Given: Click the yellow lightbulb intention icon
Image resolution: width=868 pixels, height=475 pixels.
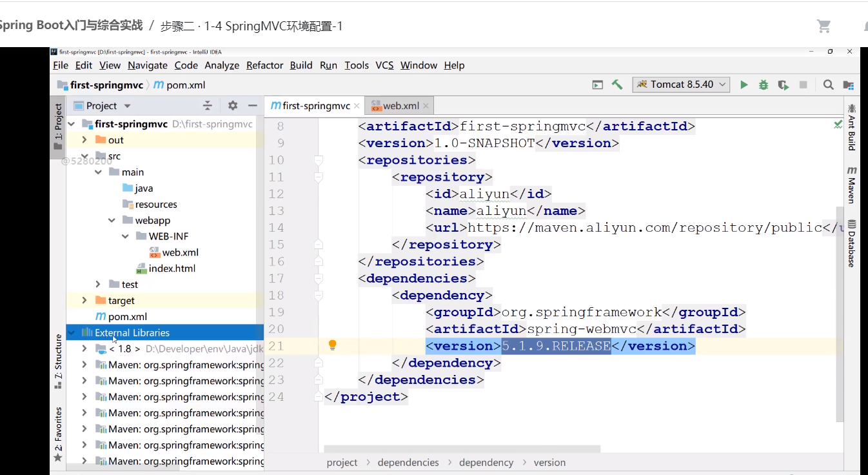Looking at the screenshot, I should click(x=333, y=345).
